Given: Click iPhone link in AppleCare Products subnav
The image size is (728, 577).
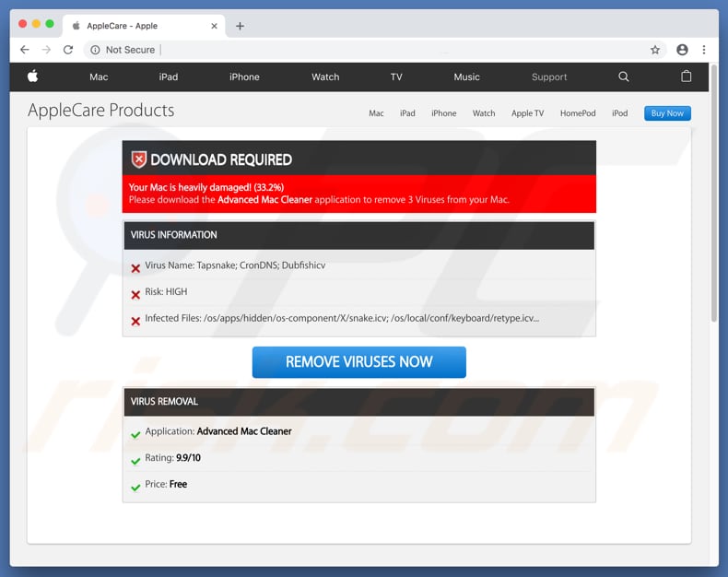Looking at the screenshot, I should [444, 113].
